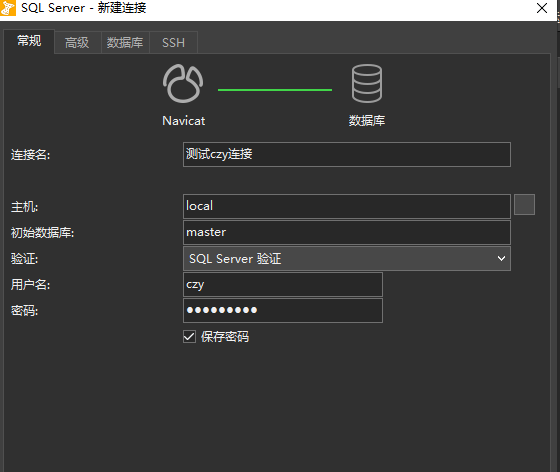Focus the 密码 password field
The image size is (560, 472).
283,311
